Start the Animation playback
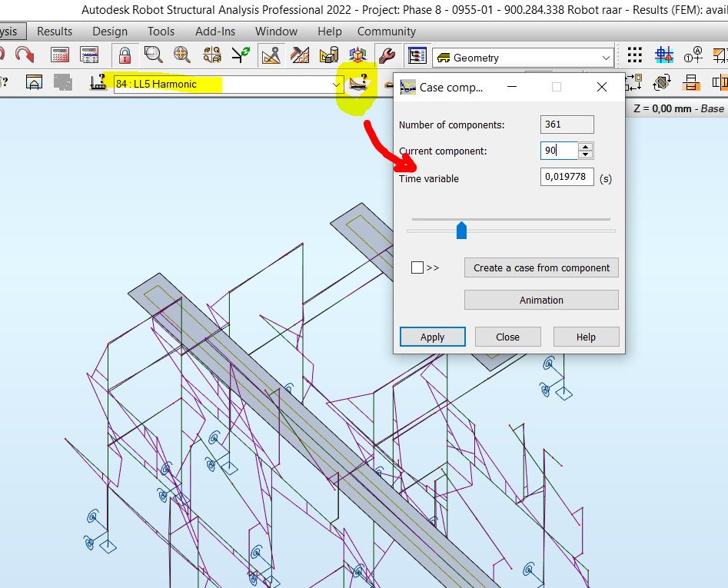Viewport: 728px width, 588px height. [x=540, y=300]
